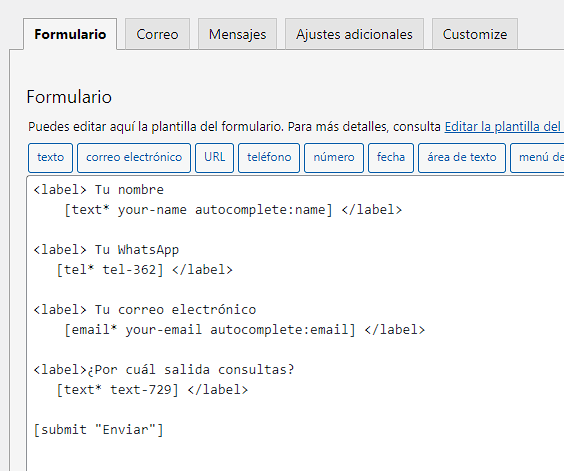
Task: Open the Customize tab
Action: point(475,34)
